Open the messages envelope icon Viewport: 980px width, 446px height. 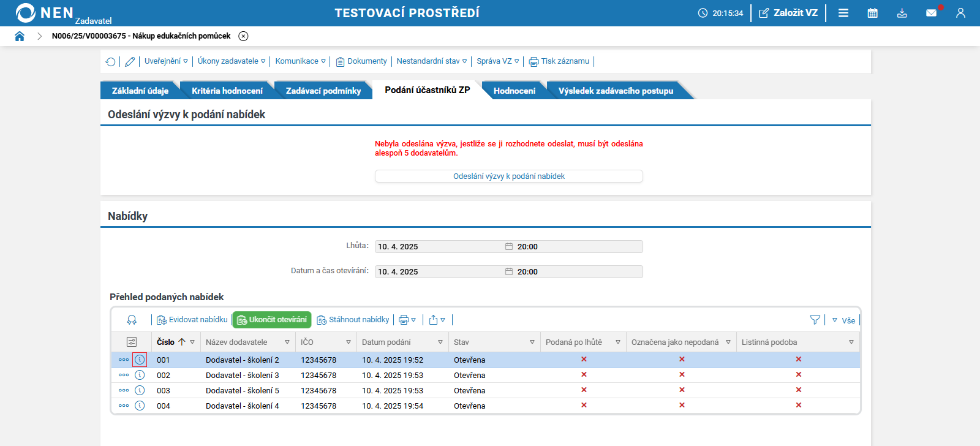[x=931, y=13]
